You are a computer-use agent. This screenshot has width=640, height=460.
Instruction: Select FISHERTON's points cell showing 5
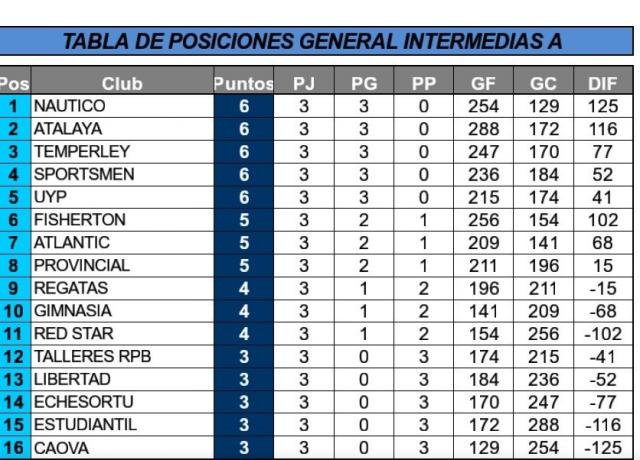[x=244, y=220]
